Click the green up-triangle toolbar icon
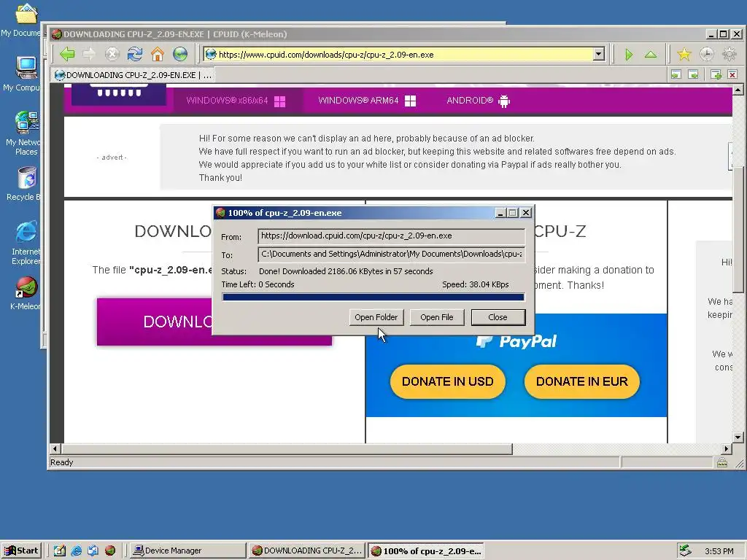The height and width of the screenshot is (560, 747). 651,54
